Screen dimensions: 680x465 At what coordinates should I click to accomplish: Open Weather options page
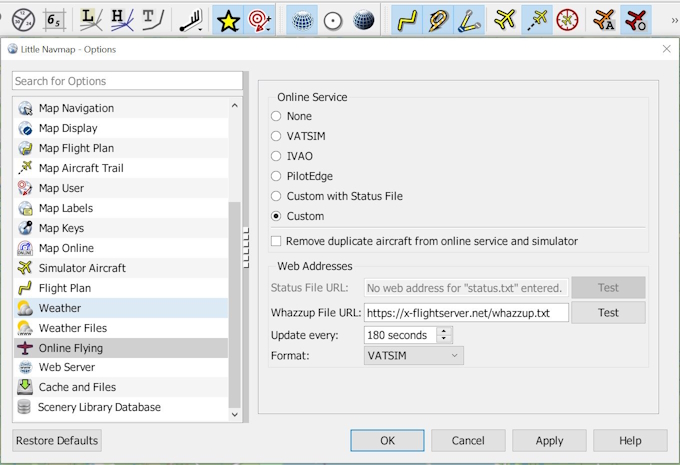coord(121,308)
